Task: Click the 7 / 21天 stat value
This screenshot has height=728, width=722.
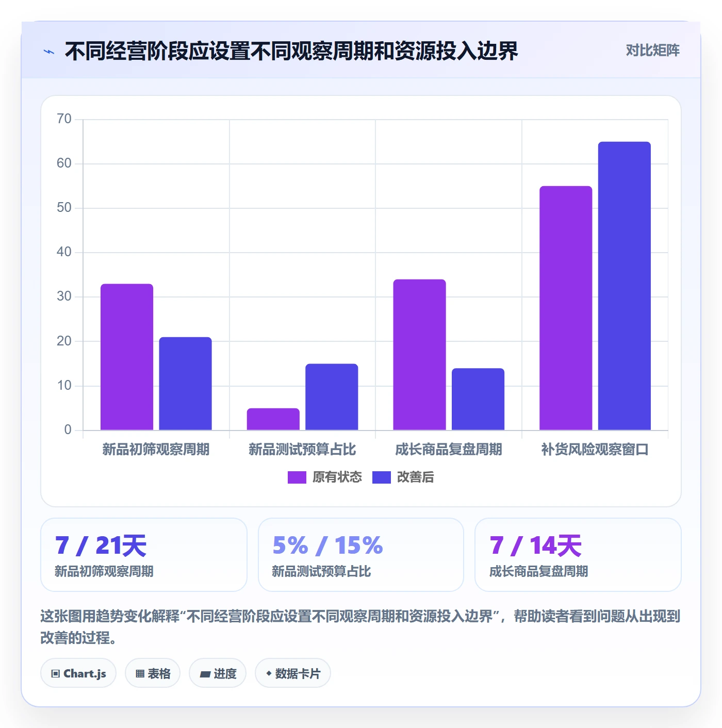Action: tap(101, 545)
